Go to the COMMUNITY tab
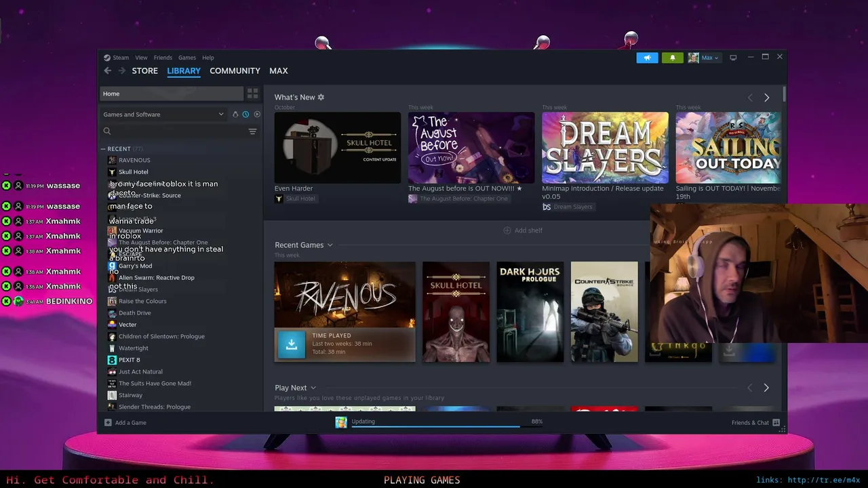 pyautogui.click(x=235, y=70)
